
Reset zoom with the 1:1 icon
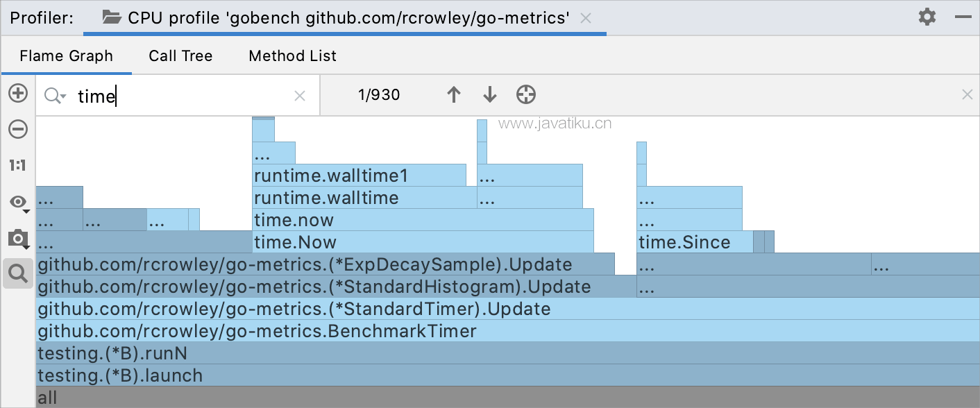pos(18,165)
